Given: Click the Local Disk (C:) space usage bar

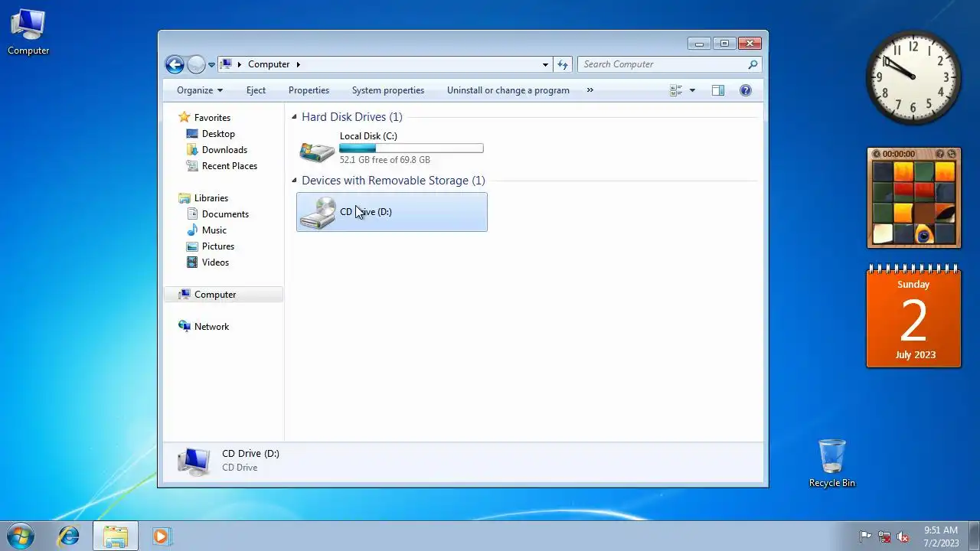Looking at the screenshot, I should click(411, 148).
